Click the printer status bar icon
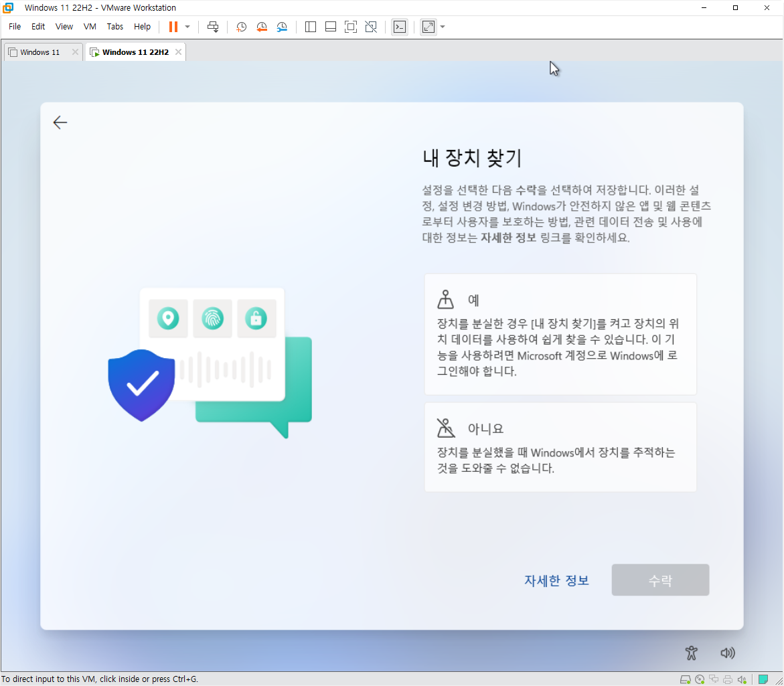This screenshot has height=686, width=784. 728,679
